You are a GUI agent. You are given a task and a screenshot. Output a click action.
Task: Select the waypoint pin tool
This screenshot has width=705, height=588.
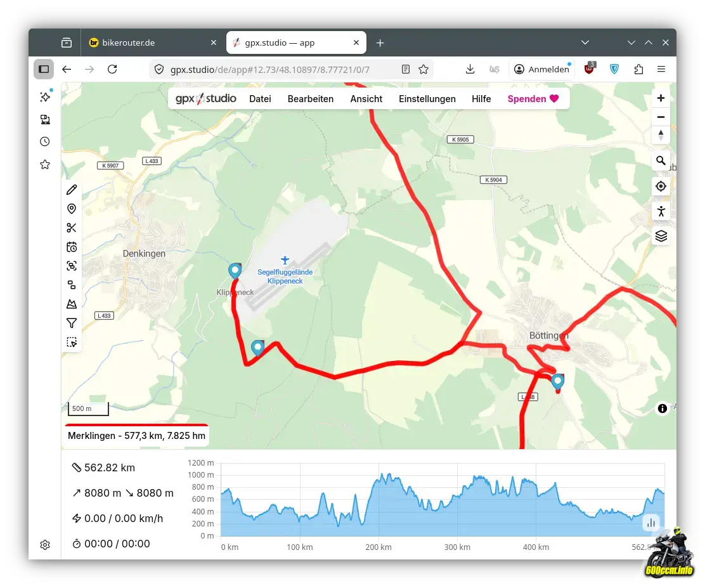click(x=72, y=209)
